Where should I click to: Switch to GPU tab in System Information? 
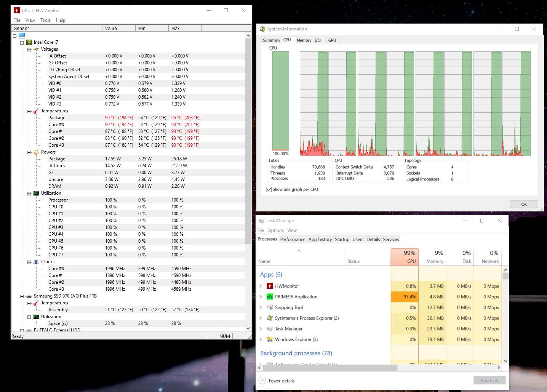coord(332,40)
